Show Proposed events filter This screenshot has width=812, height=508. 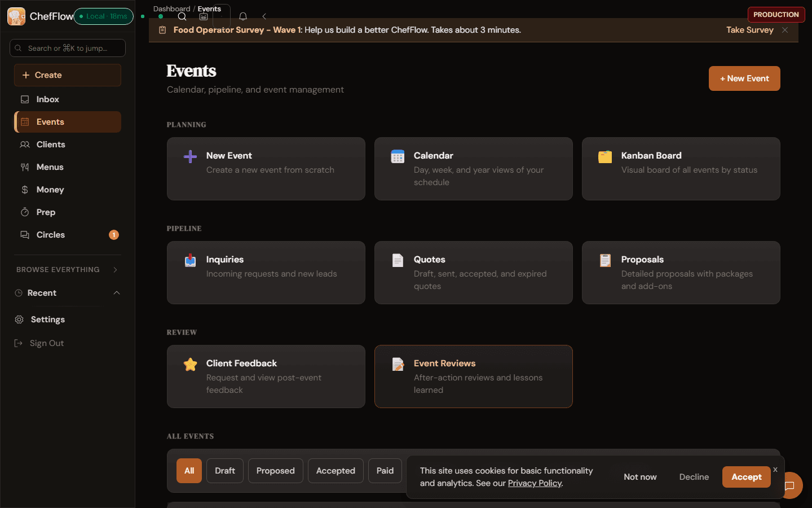click(x=276, y=471)
